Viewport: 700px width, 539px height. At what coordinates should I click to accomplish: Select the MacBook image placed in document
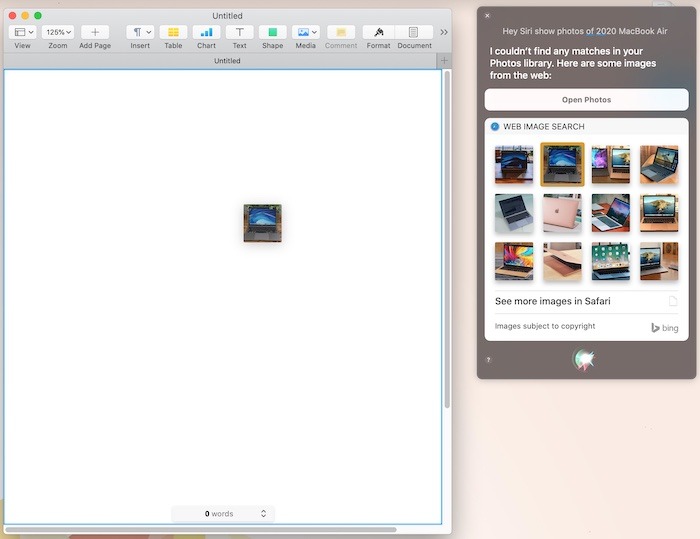[x=262, y=223]
